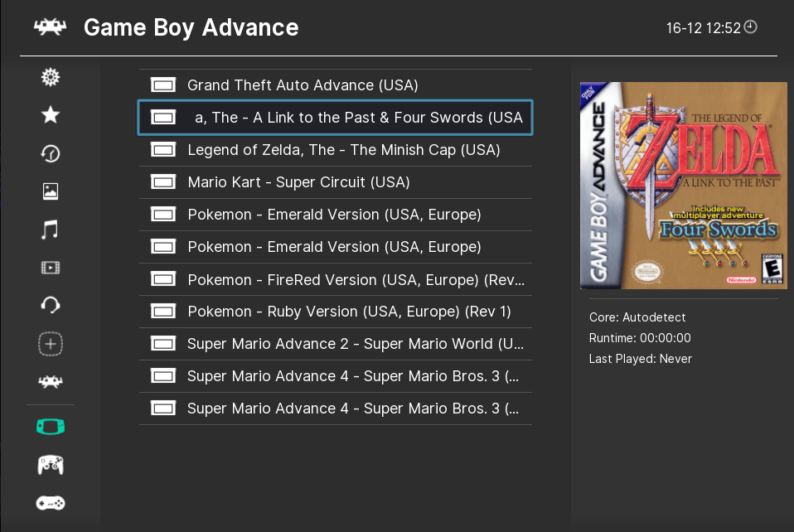
Task: Click the Import Content plus icon
Action: pyautogui.click(x=51, y=344)
